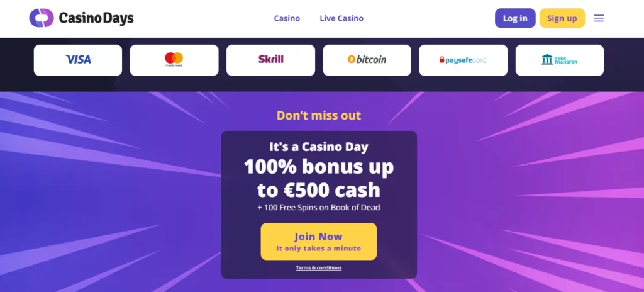The width and height of the screenshot is (644, 292).
Task: Click the bitcoin wordmark text
Action: 371,60
